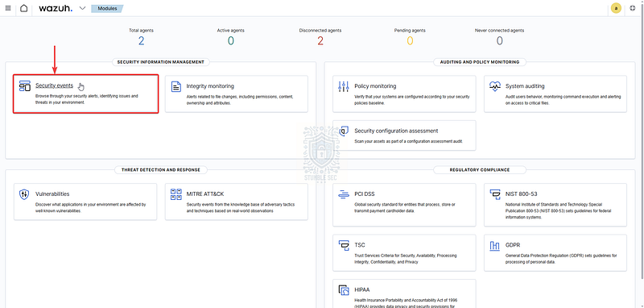This screenshot has height=308, width=644.
Task: Open the PCI DSS module
Action: tap(365, 194)
